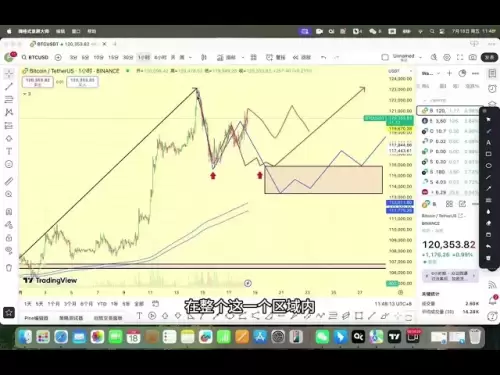Close the BTCUSDT browser tab
This screenshot has height=375, width=500.
[x=104, y=44]
